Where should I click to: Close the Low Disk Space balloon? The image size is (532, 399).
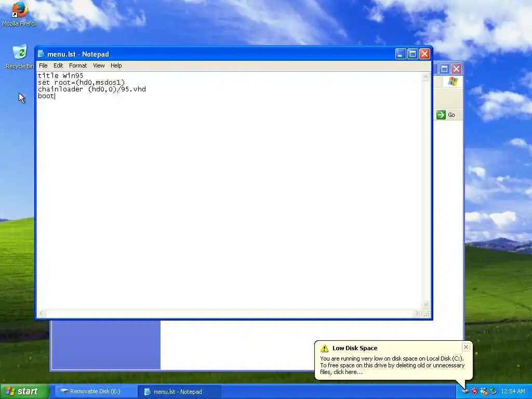click(x=466, y=347)
